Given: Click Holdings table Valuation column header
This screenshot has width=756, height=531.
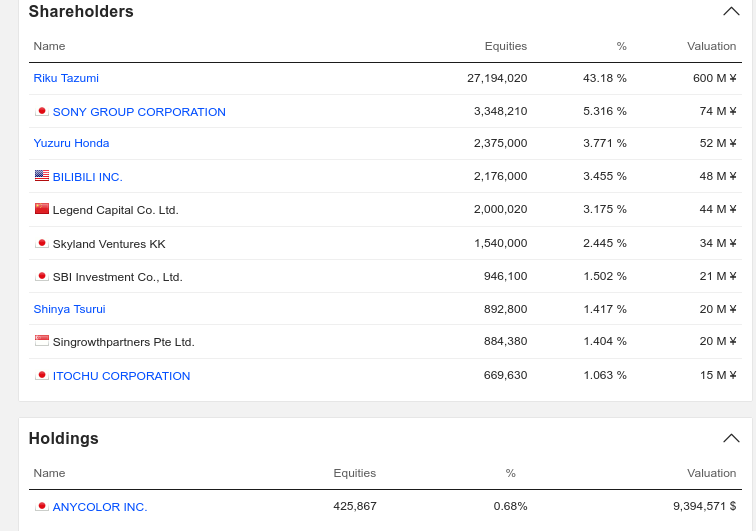Looking at the screenshot, I should tap(712, 473).
